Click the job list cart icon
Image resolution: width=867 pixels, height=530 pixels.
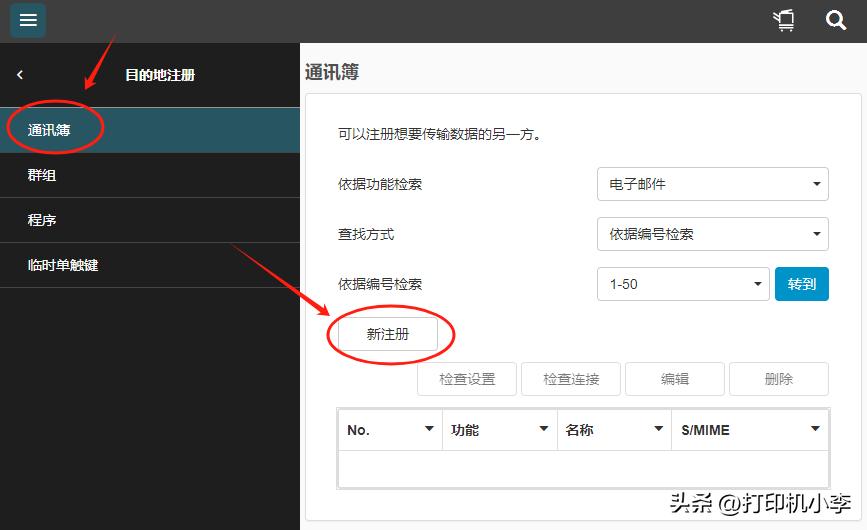(x=784, y=20)
